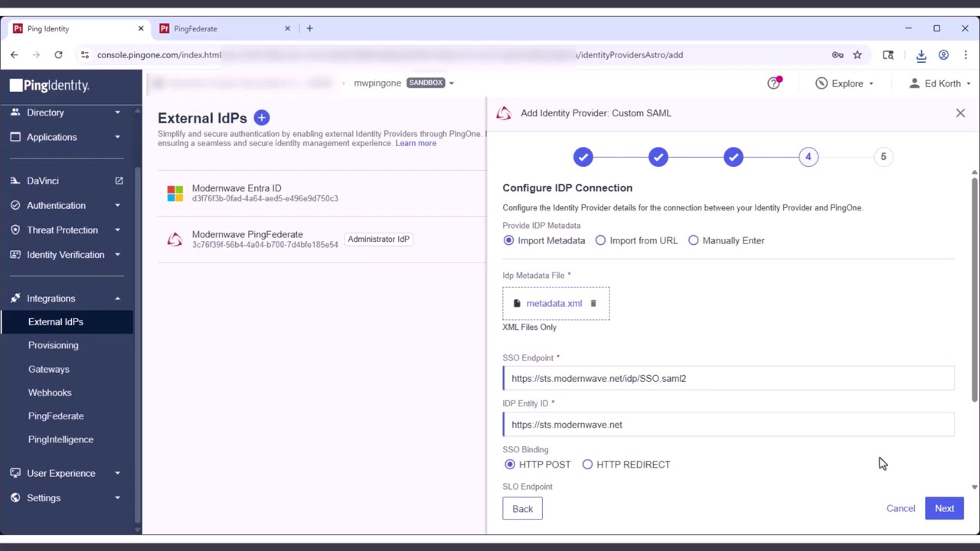The height and width of the screenshot is (551, 980).
Task: Select Import Metadata radio option
Action: (508, 240)
